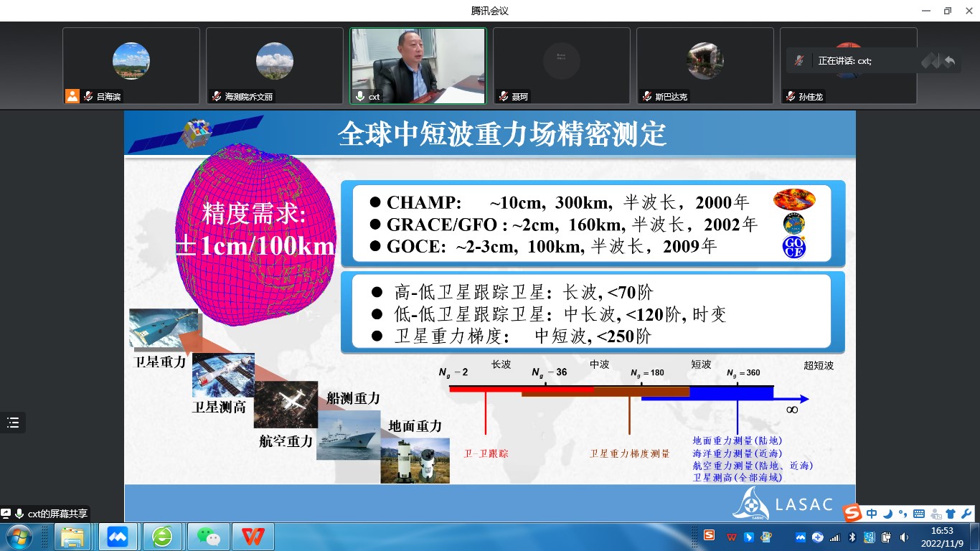Viewport: 980px width, 551px height.
Task: Click the Tencent Meeting taskbar icon
Action: click(117, 536)
